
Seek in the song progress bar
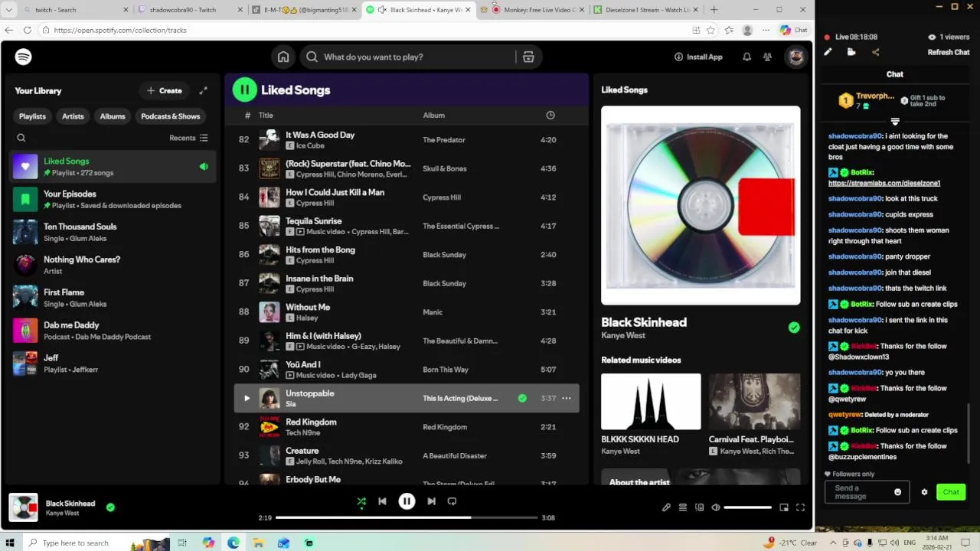click(x=406, y=518)
